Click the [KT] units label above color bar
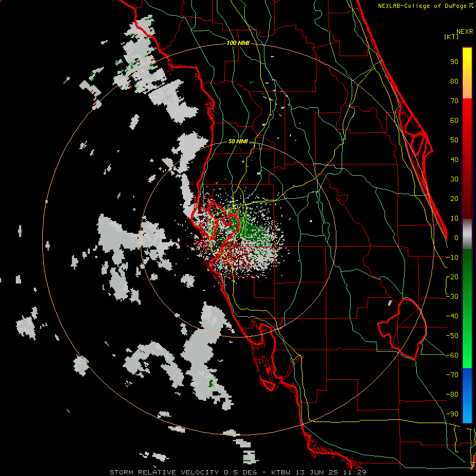 point(452,36)
